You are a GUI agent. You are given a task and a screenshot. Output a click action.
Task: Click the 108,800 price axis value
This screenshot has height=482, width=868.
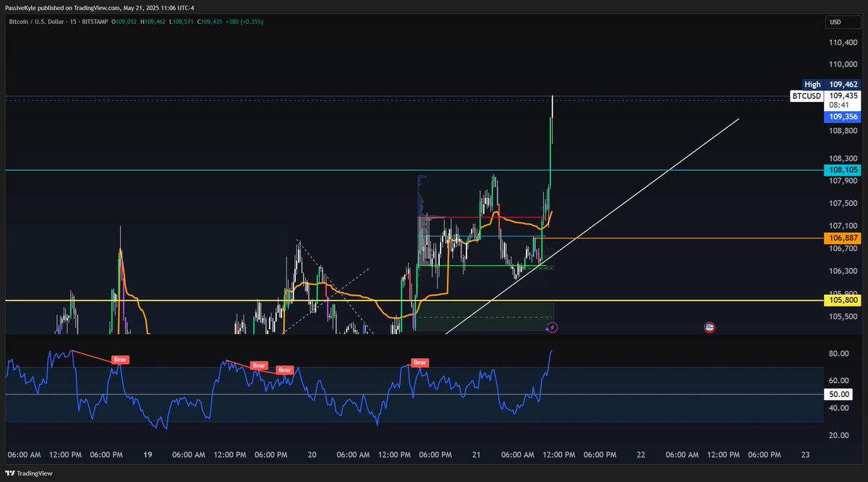pyautogui.click(x=843, y=132)
